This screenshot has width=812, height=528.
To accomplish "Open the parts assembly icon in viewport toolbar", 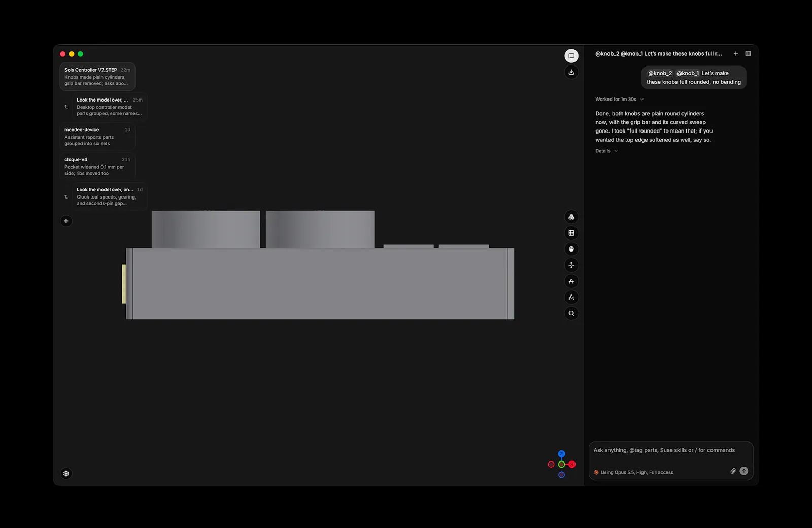I will coord(571,217).
